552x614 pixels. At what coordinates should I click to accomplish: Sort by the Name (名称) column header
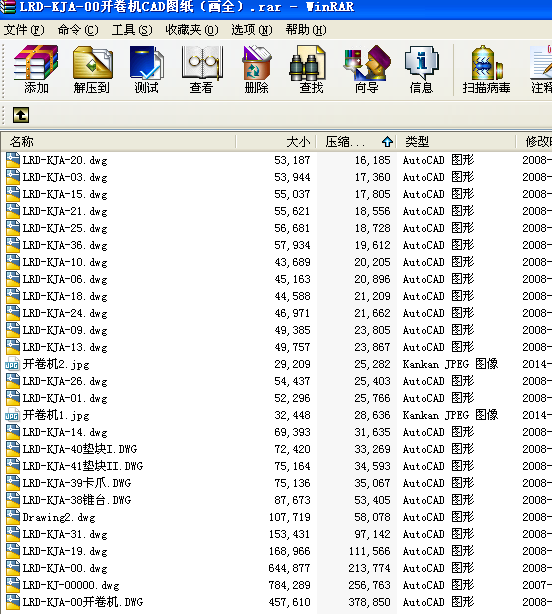119,142
